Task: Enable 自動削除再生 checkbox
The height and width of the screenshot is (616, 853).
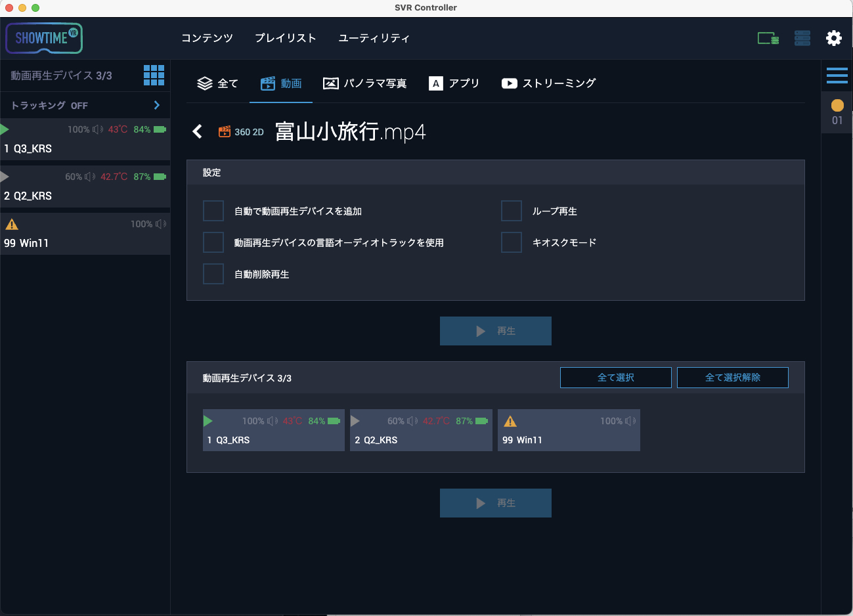Action: [x=213, y=274]
